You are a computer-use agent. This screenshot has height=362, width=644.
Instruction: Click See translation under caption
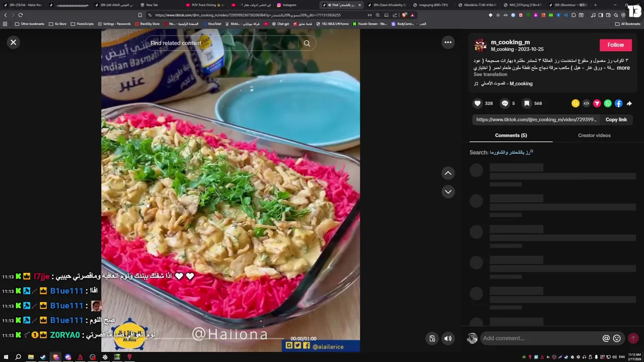[x=490, y=74]
